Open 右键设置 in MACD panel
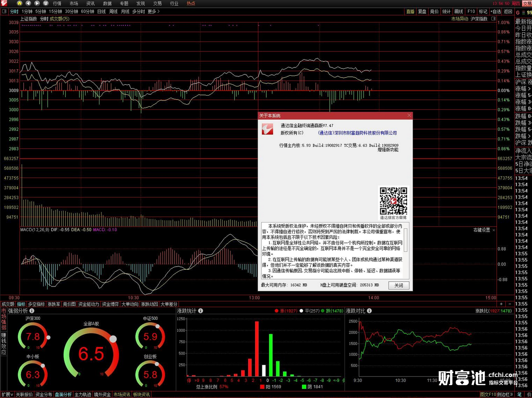This screenshot has height=398, width=532. point(481,230)
